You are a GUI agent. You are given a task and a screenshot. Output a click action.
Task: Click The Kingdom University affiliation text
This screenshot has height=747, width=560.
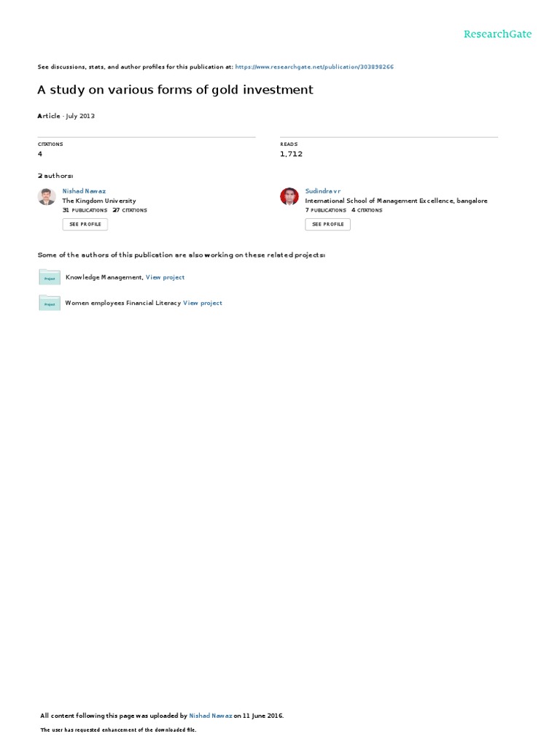point(99,201)
